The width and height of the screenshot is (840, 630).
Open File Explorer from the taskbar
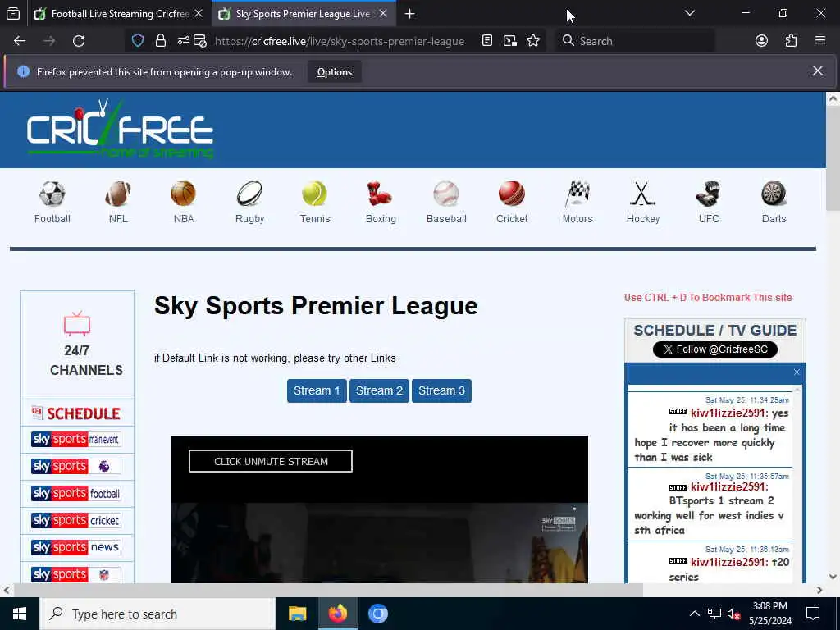pos(297,614)
